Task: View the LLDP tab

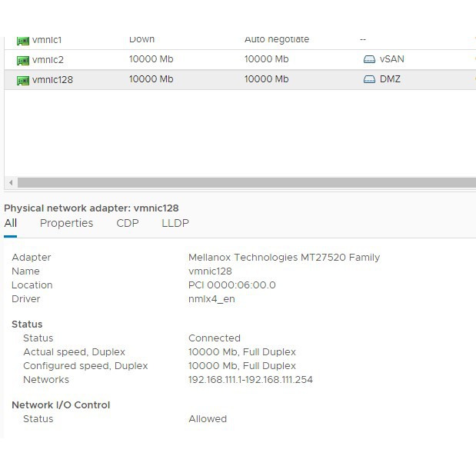Action: 175,223
